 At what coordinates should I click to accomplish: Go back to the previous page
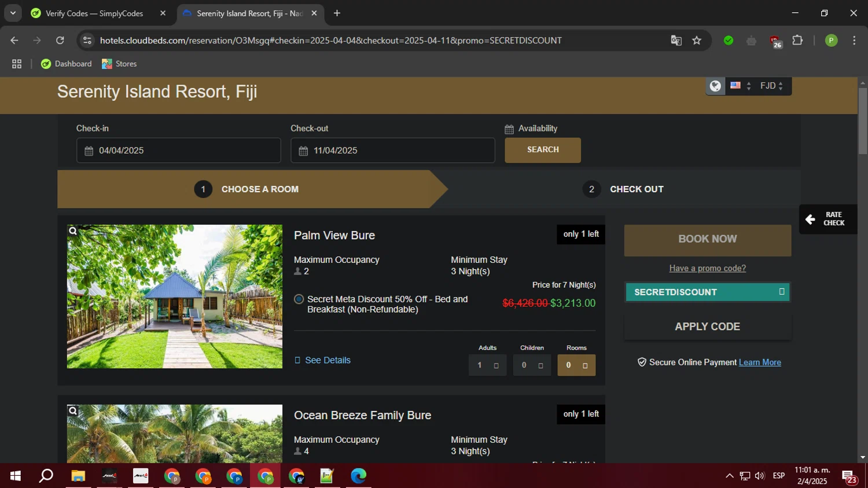(x=14, y=41)
